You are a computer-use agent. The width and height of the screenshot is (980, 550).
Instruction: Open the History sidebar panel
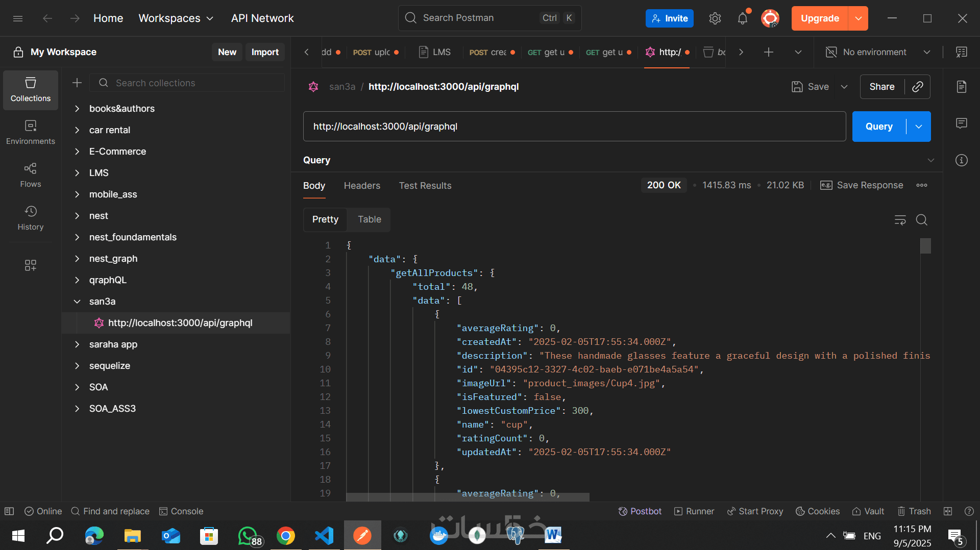click(x=30, y=218)
